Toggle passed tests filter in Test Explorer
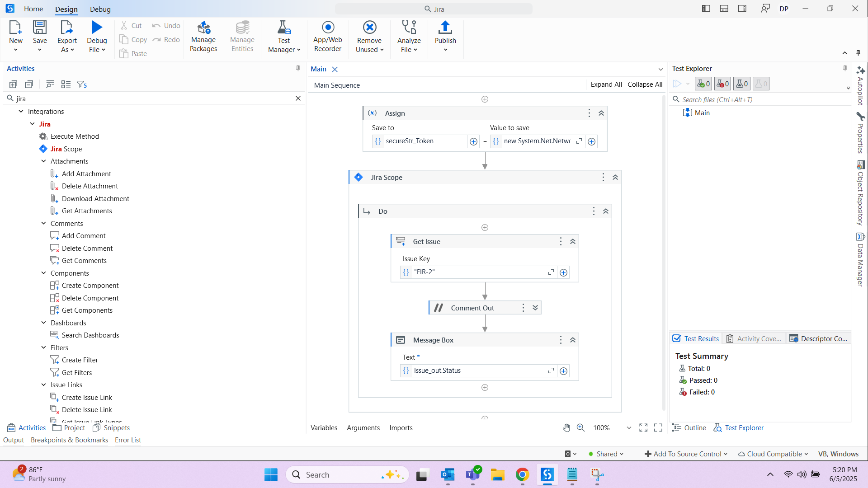The height and width of the screenshot is (488, 868). (x=703, y=84)
